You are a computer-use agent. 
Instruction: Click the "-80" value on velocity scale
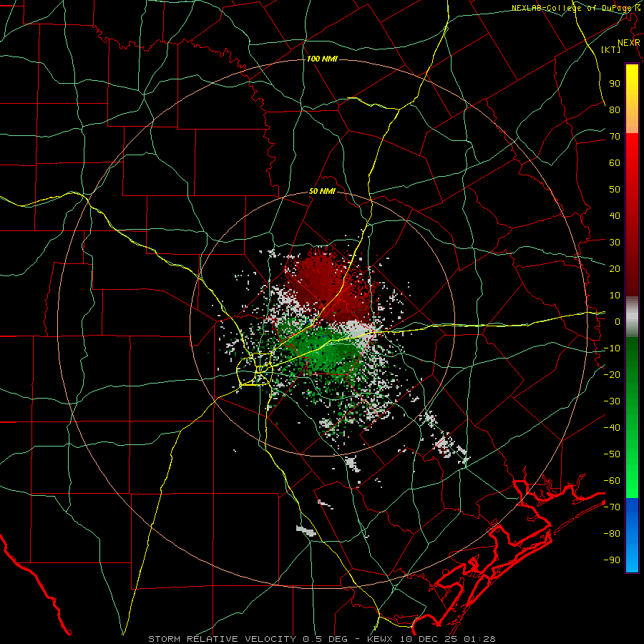pos(612,534)
